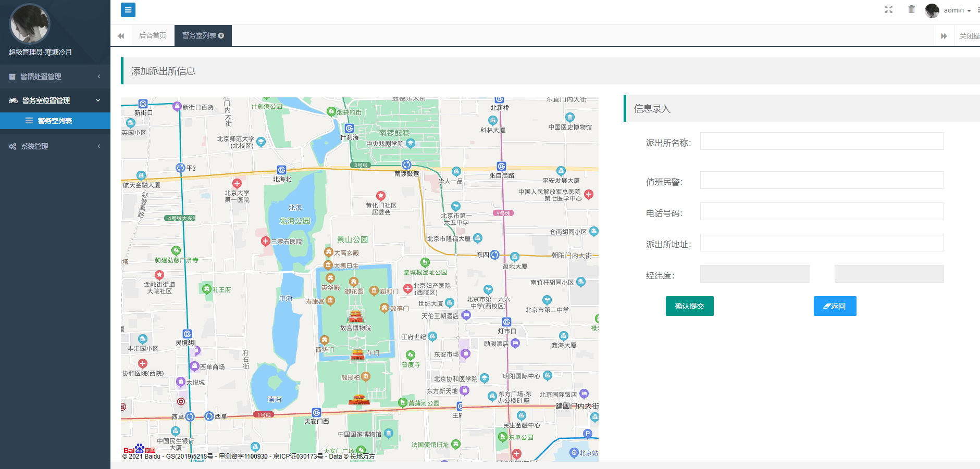Click the 北海北 subway station icon
The width and height of the screenshot is (980, 469).
click(281, 170)
